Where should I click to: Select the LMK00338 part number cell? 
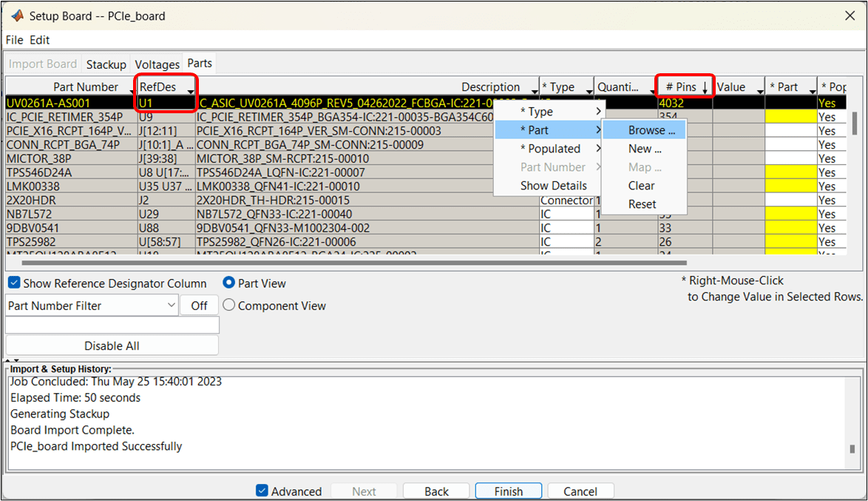[x=71, y=186]
